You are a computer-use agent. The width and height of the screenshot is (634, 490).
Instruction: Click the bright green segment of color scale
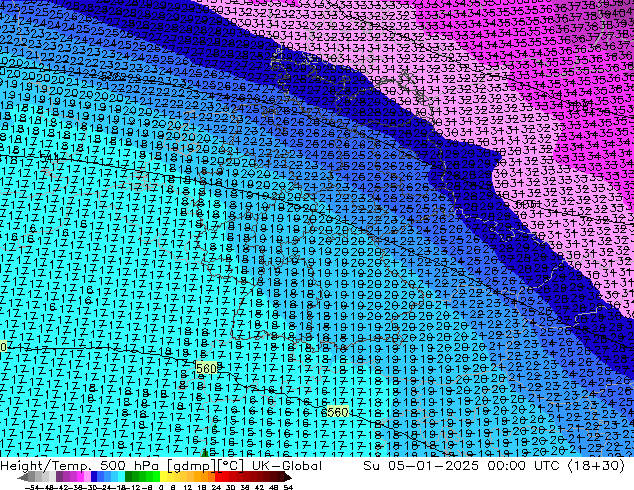point(156,477)
